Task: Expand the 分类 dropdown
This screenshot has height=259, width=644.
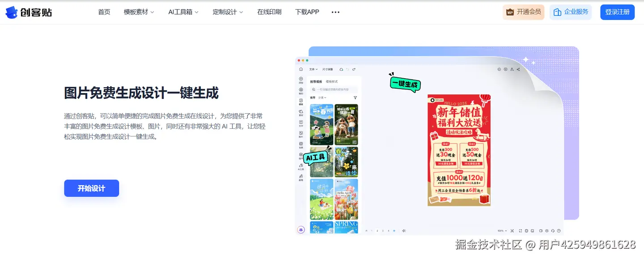Action: click(322, 98)
